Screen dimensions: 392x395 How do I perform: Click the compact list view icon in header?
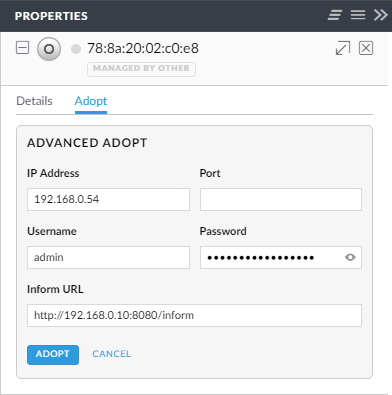coord(335,15)
